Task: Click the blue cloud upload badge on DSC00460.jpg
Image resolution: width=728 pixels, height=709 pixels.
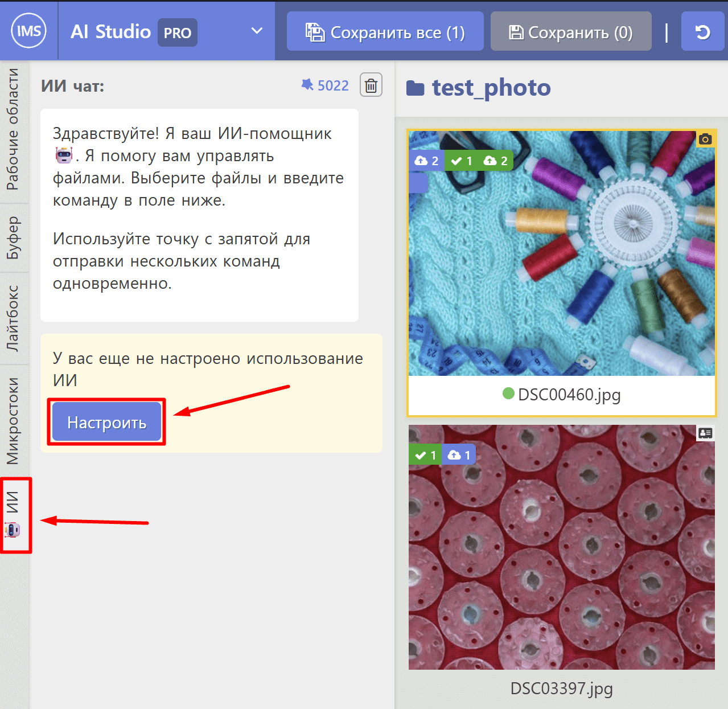Action: 426,161
